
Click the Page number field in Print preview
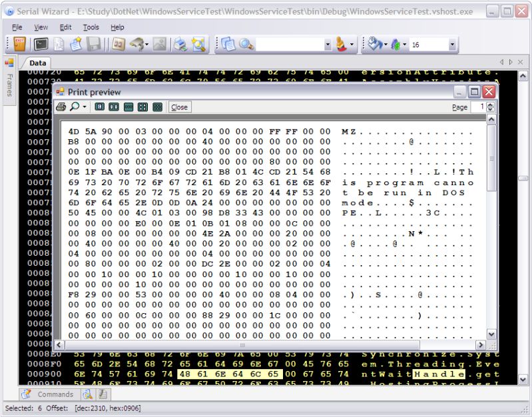(478, 107)
